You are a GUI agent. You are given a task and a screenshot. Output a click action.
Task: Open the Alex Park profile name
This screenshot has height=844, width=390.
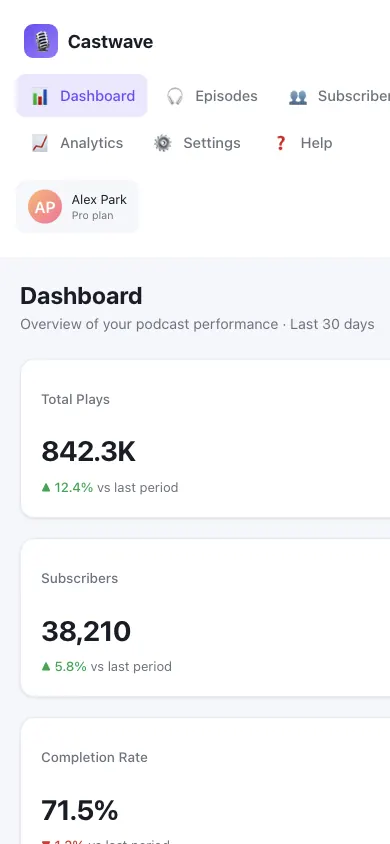(x=99, y=200)
